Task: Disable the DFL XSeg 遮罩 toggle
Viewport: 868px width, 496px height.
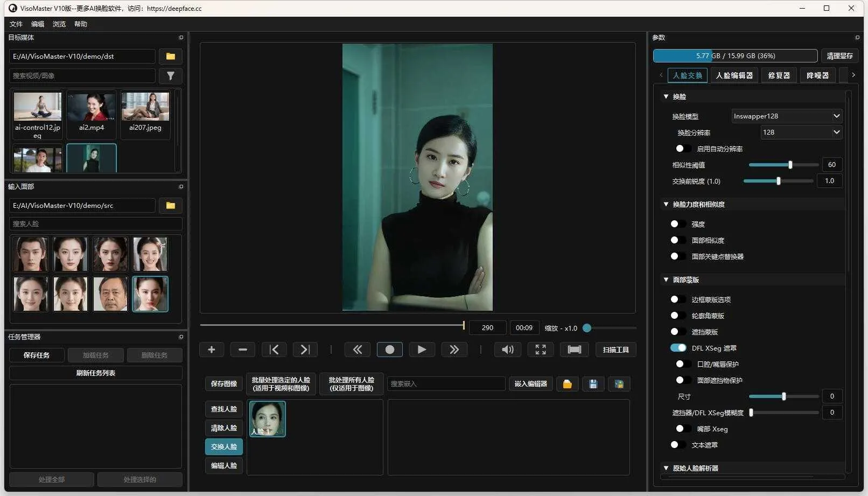Action: tap(678, 348)
